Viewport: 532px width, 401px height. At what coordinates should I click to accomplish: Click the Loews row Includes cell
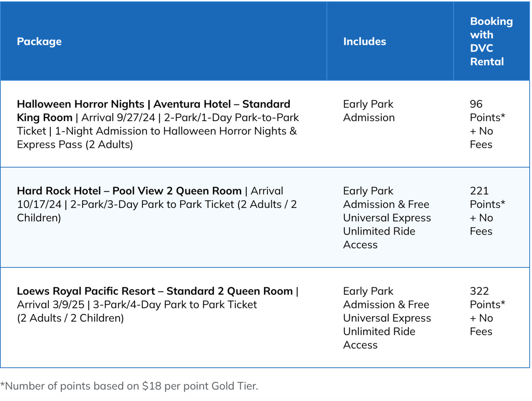pos(387,318)
